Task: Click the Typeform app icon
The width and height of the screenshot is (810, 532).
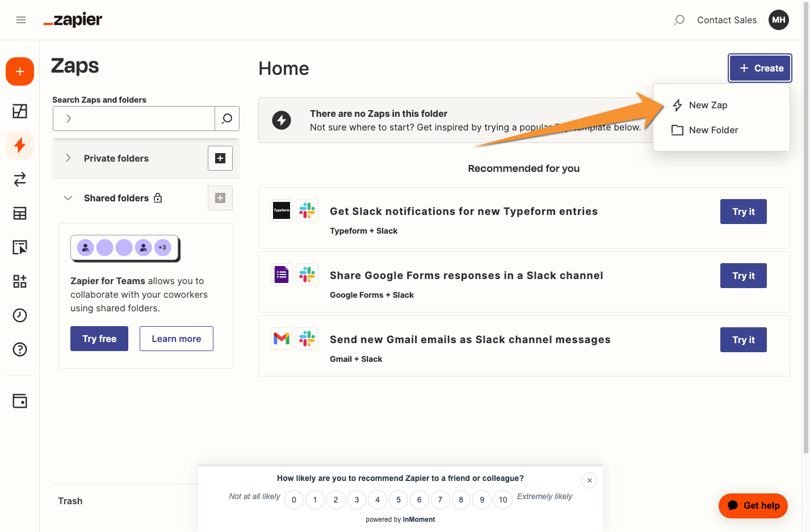Action: tap(282, 210)
